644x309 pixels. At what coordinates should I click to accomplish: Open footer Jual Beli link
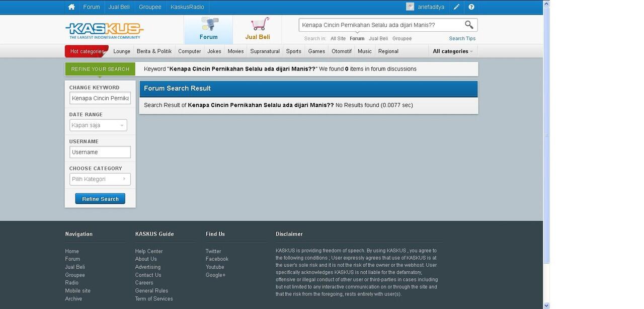[75, 267]
